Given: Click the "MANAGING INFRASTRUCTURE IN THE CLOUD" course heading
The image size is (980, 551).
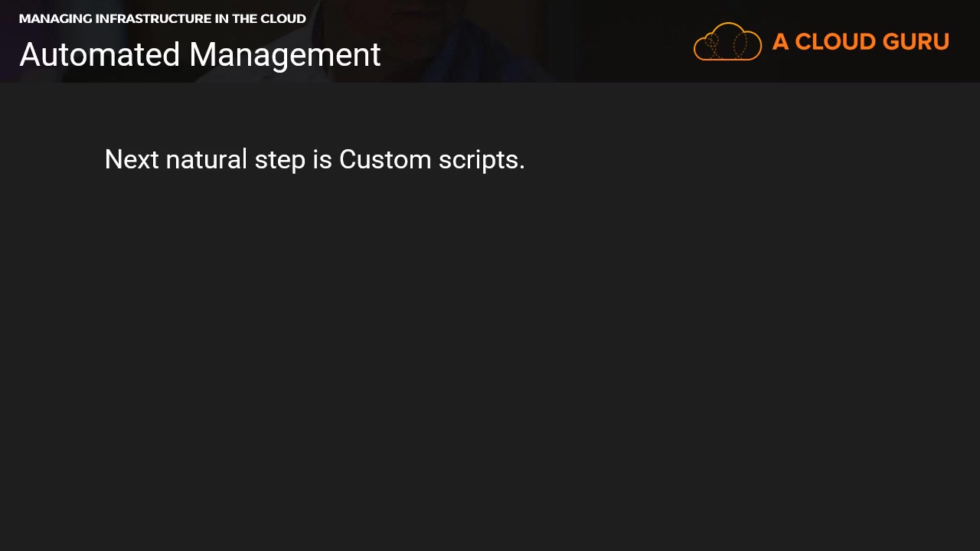Looking at the screenshot, I should (x=162, y=18).
